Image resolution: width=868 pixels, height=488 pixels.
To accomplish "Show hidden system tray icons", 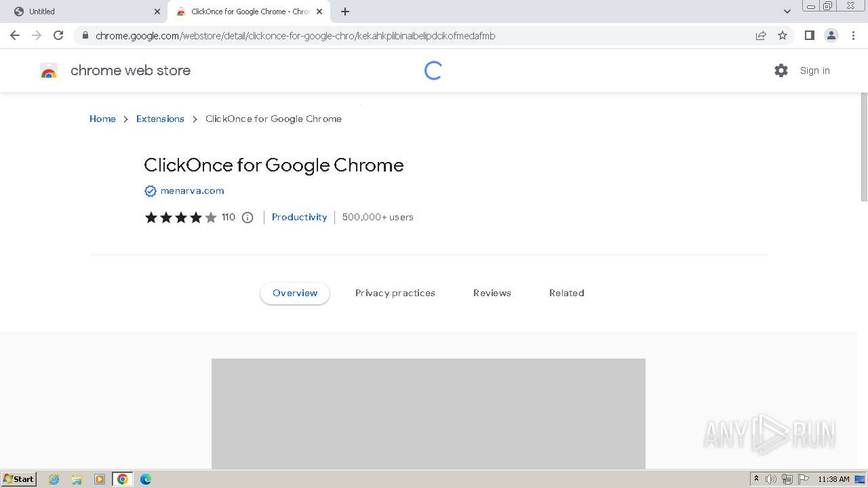I will (756, 479).
